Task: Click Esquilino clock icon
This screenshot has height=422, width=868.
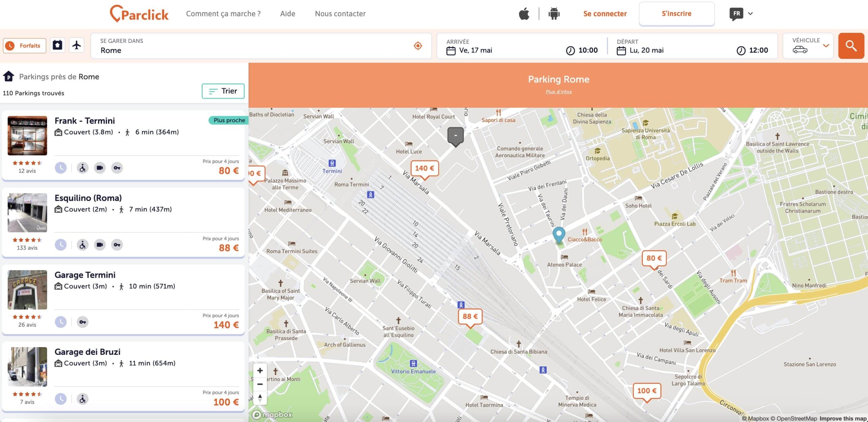Action: pyautogui.click(x=61, y=245)
